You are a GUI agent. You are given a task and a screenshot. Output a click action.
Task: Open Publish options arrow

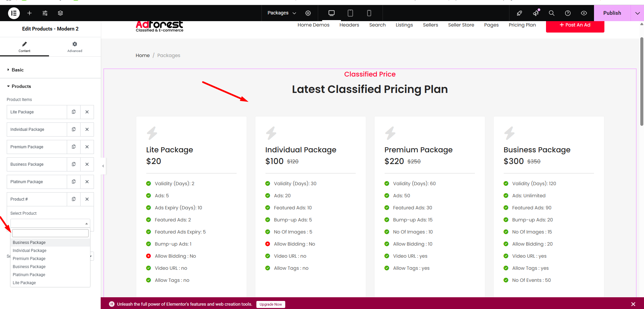pyautogui.click(x=637, y=13)
